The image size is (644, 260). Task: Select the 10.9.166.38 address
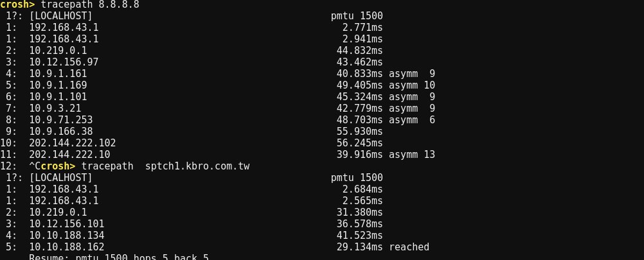60,132
